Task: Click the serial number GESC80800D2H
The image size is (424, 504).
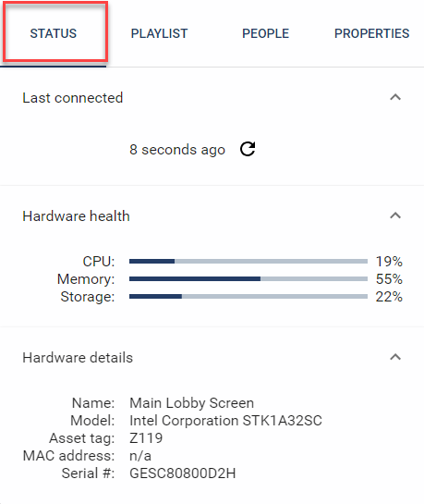Action: point(183,473)
